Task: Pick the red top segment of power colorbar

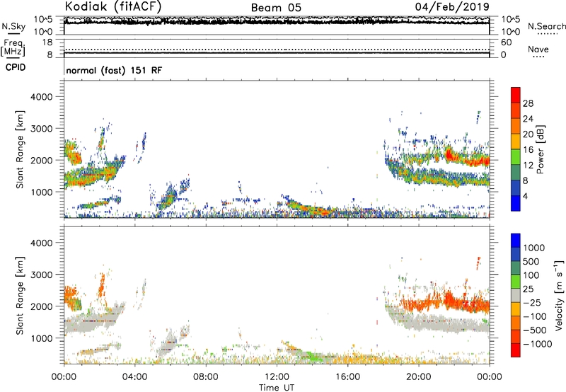Action: [x=516, y=95]
